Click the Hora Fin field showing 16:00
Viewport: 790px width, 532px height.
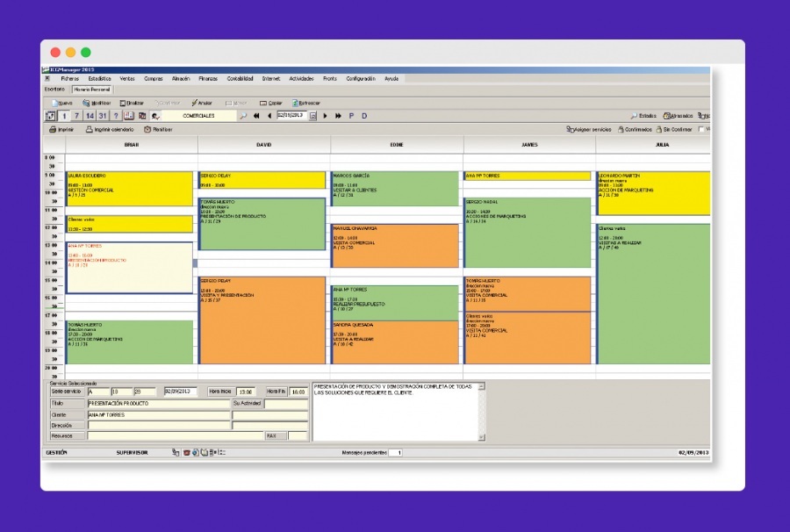(298, 392)
